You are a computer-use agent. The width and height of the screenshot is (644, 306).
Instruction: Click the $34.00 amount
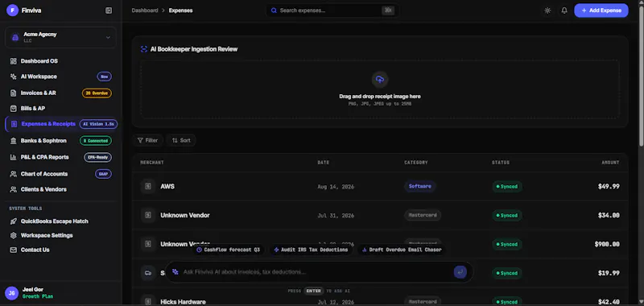(x=609, y=215)
